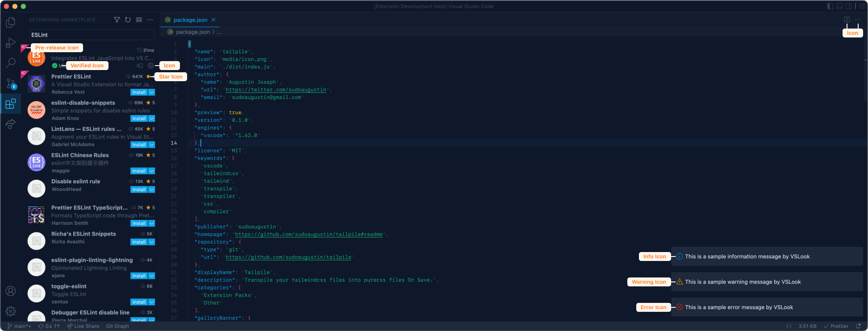
Task: Split the editor to the right
Action: pyautogui.click(x=847, y=20)
